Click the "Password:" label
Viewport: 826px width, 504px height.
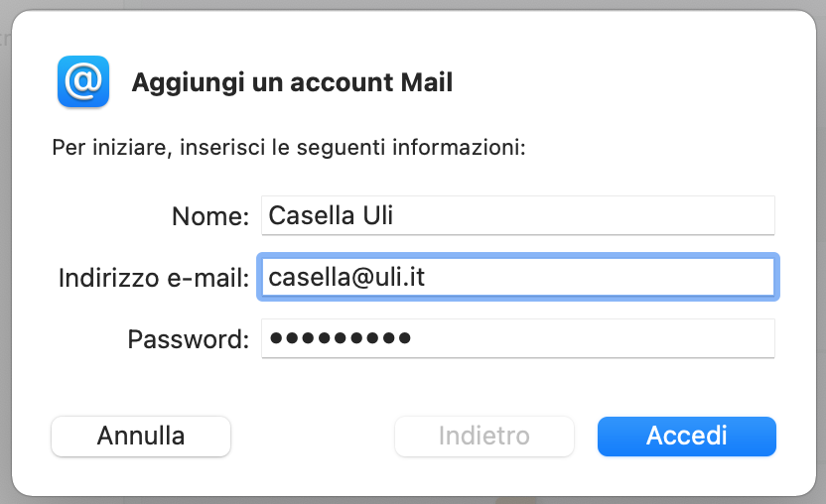[188, 339]
